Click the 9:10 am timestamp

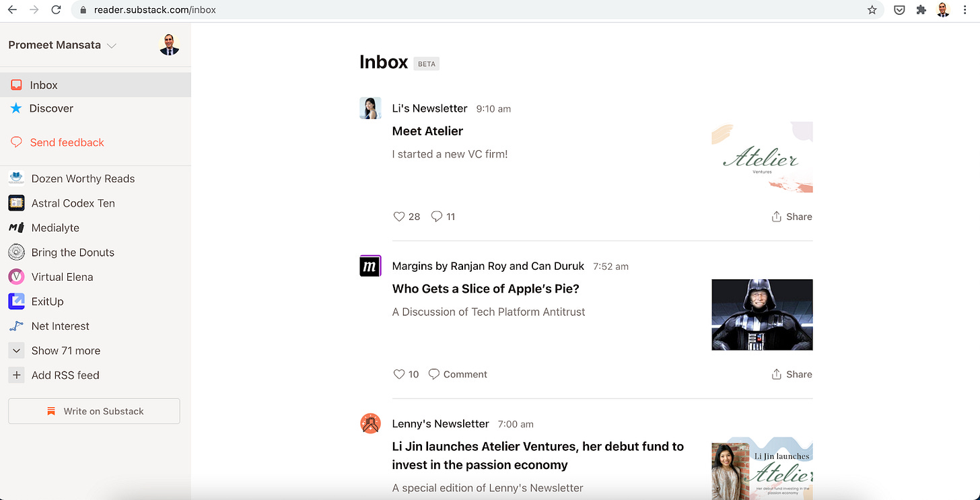tap(493, 109)
